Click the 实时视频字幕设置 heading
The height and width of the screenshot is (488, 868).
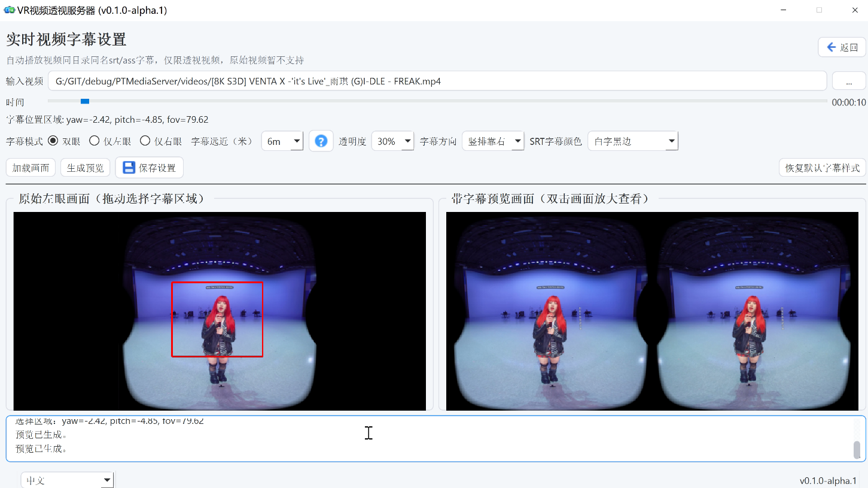[66, 40]
